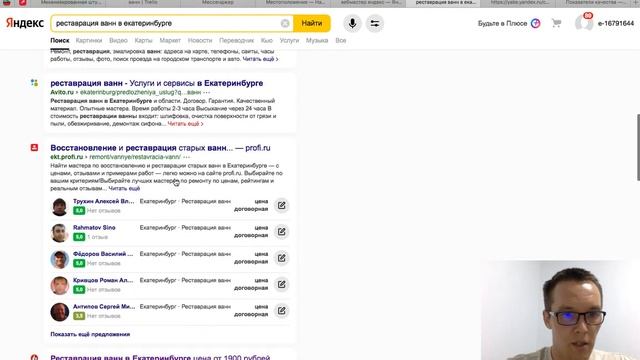Click the Avito favicon beside the result

coord(34,83)
